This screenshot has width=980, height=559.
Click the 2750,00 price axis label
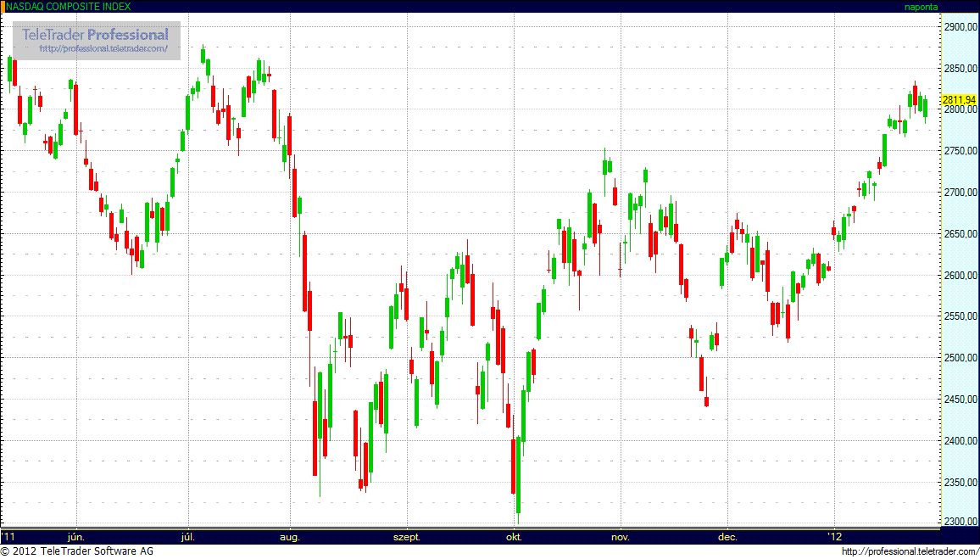pos(961,151)
